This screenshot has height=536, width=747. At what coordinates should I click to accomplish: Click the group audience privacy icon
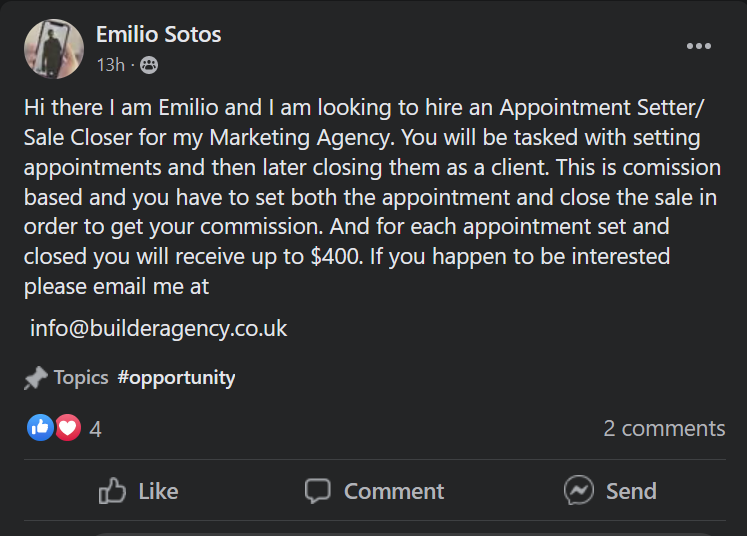pos(149,65)
